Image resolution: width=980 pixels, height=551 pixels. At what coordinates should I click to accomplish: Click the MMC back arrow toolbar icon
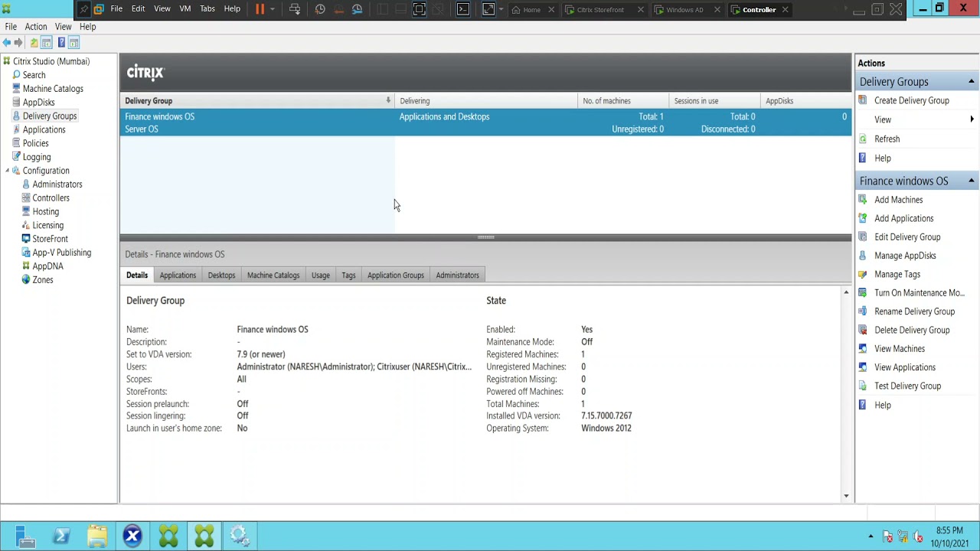coord(7,43)
